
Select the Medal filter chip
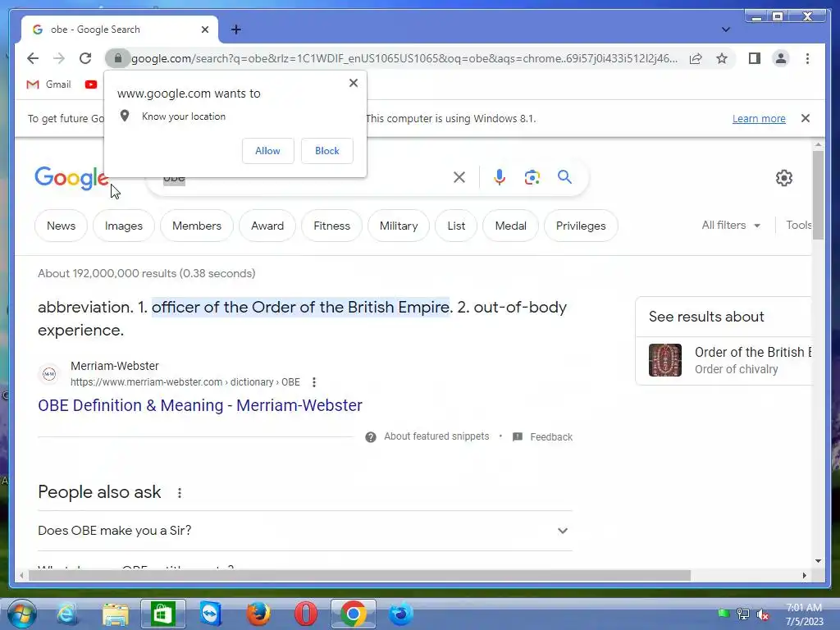(x=510, y=226)
